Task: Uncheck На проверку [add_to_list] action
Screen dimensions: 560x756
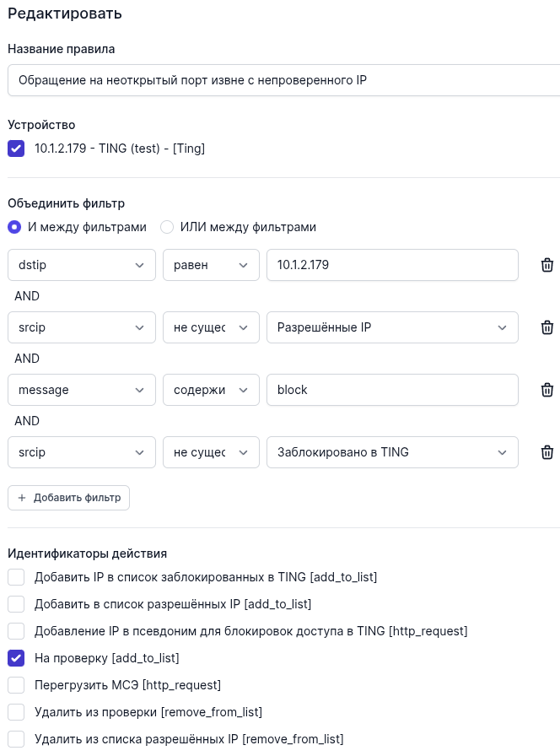Action: pos(16,658)
